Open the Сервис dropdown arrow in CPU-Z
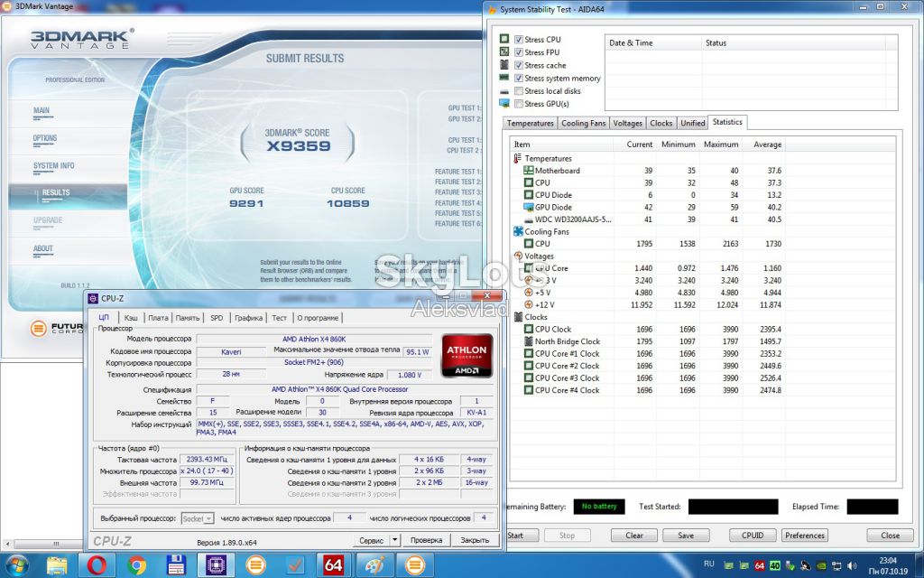Screen dimensions: 924x578 coord(395,540)
